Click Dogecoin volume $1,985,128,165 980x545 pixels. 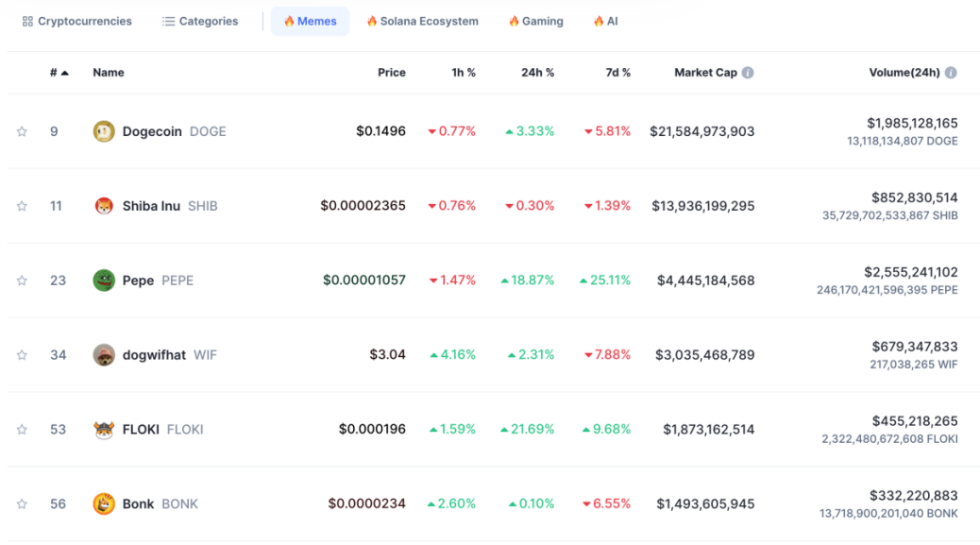[912, 123]
